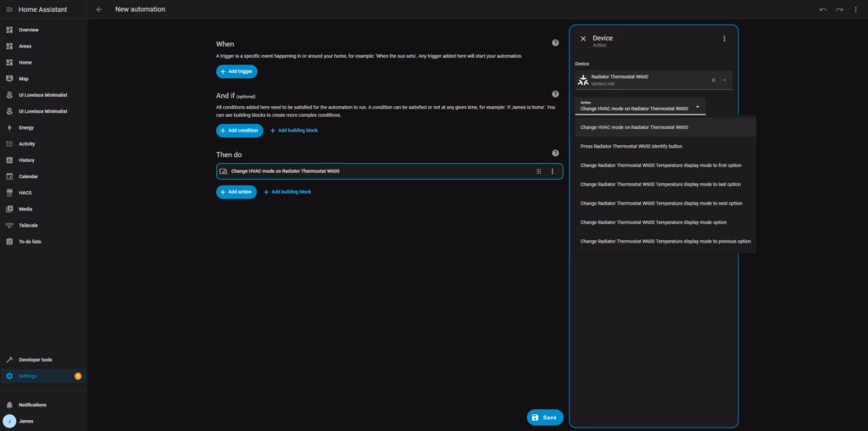Grab the drag handle on HVAC action row
The height and width of the screenshot is (431, 868).
pyautogui.click(x=538, y=171)
